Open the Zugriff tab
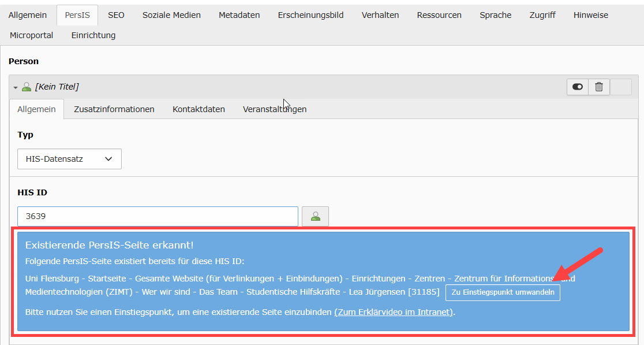 542,15
